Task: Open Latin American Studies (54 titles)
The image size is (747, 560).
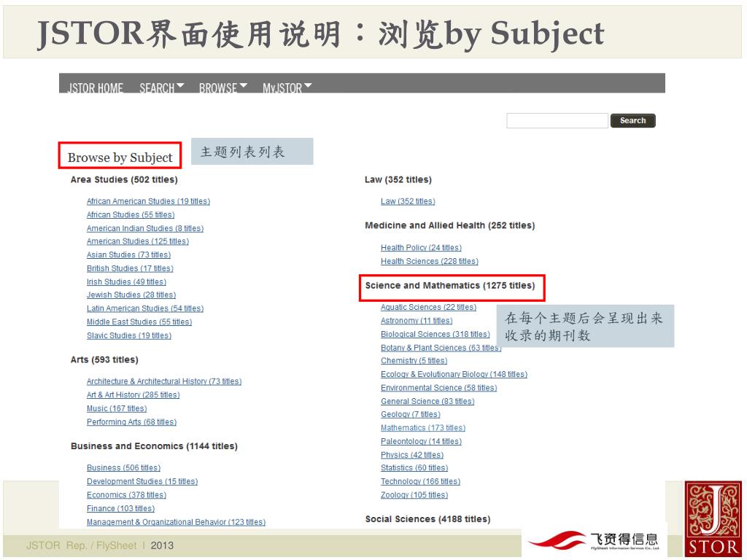Action: pyautogui.click(x=145, y=308)
